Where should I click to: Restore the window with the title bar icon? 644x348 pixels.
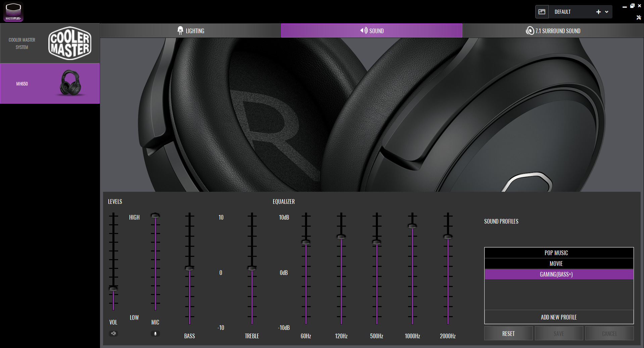click(632, 6)
